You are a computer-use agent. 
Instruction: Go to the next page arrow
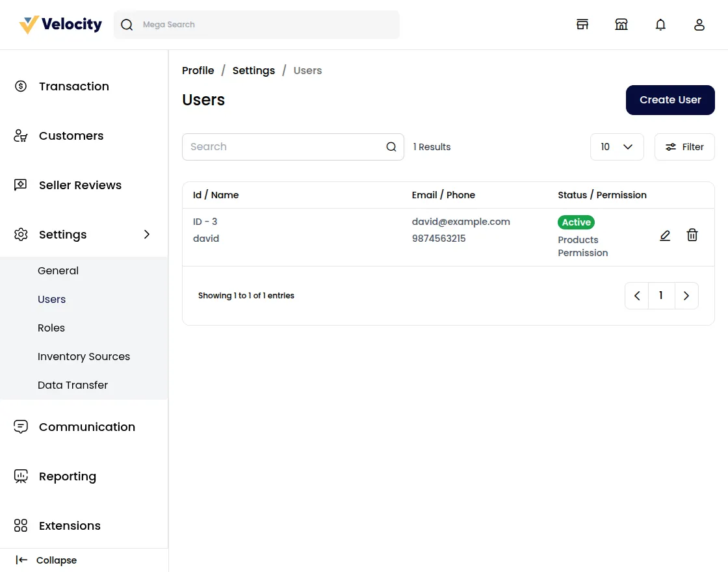(686, 296)
